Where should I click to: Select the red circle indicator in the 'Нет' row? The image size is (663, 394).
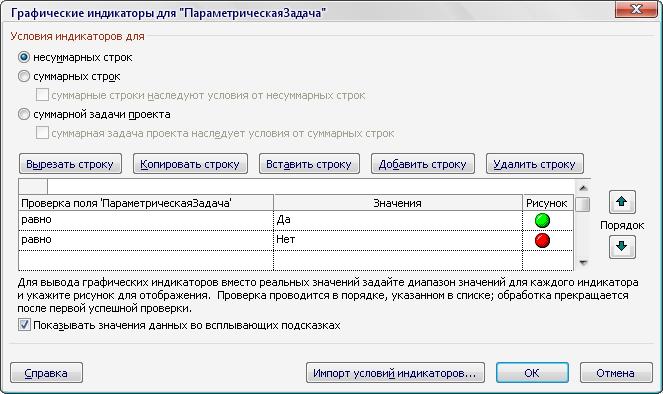[x=542, y=240]
